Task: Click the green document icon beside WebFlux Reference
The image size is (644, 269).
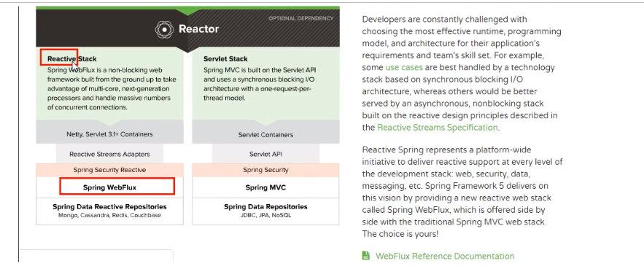Action: pyautogui.click(x=365, y=255)
